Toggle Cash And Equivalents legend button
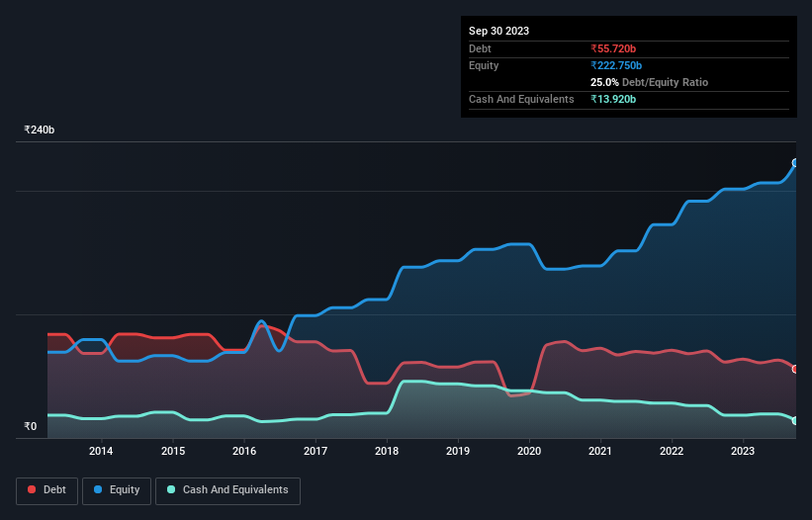 point(227,490)
